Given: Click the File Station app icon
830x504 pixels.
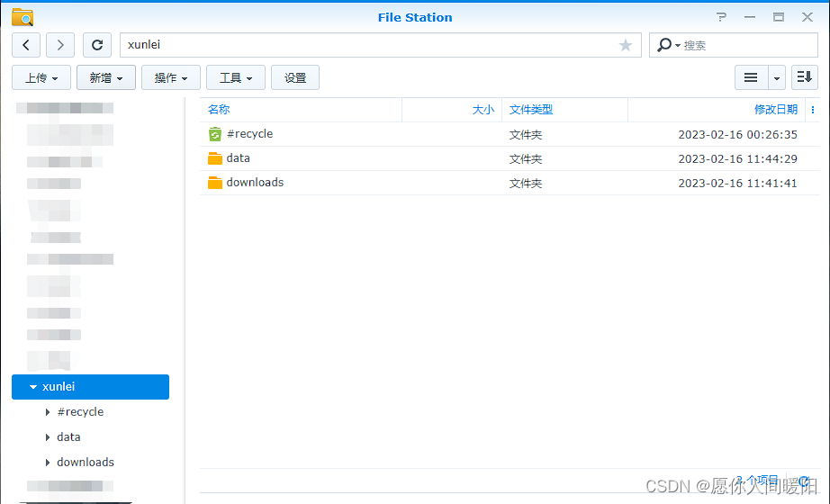Looking at the screenshot, I should coord(23,17).
